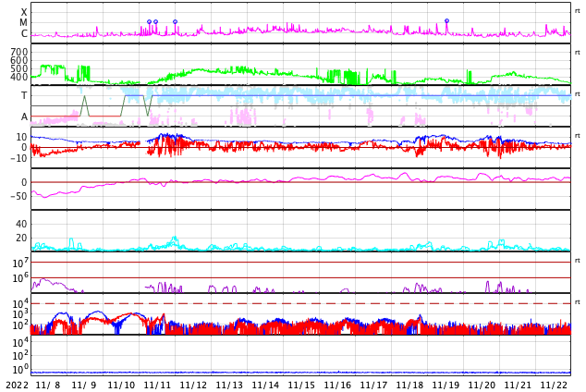The width and height of the screenshot is (586, 392).
Task: Select the 500 axis label
Action: click(19, 68)
